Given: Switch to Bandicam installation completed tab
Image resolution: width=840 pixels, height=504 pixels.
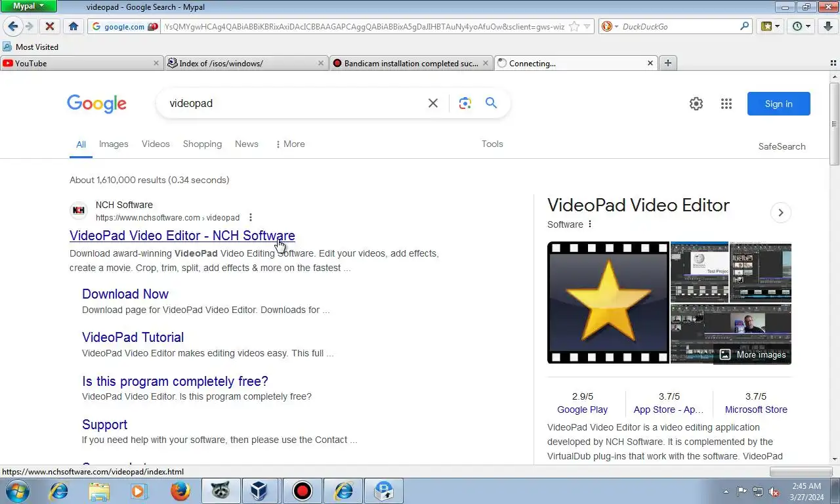Looking at the screenshot, I should 411,63.
